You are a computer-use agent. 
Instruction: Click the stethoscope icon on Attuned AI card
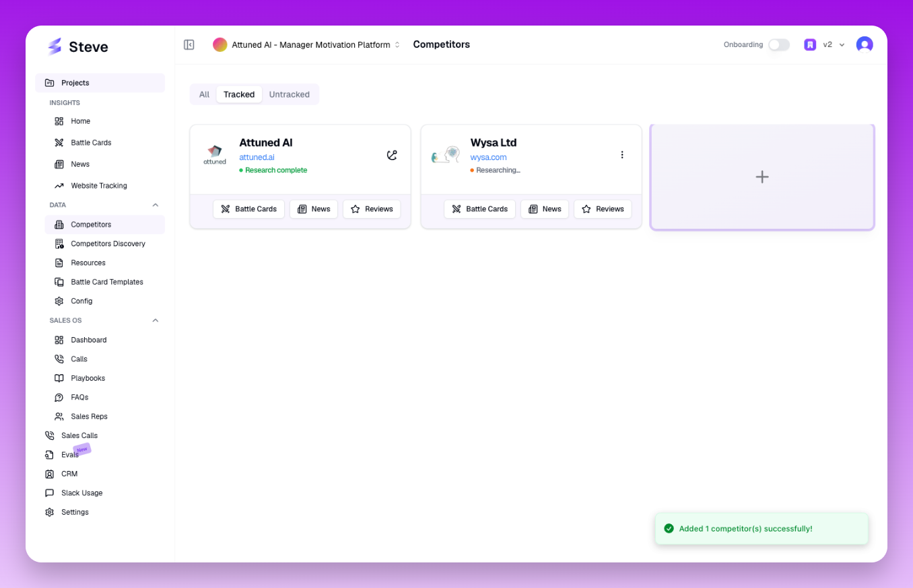coord(392,155)
